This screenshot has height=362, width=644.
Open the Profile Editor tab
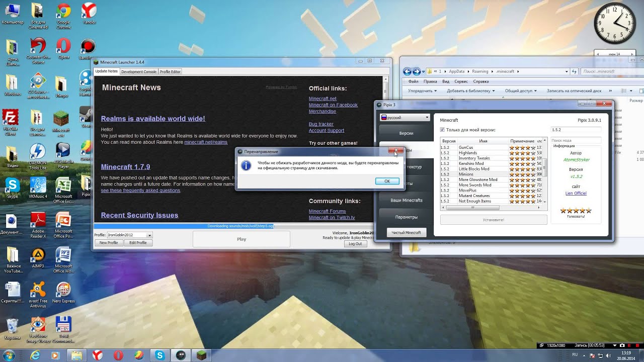pyautogui.click(x=170, y=71)
